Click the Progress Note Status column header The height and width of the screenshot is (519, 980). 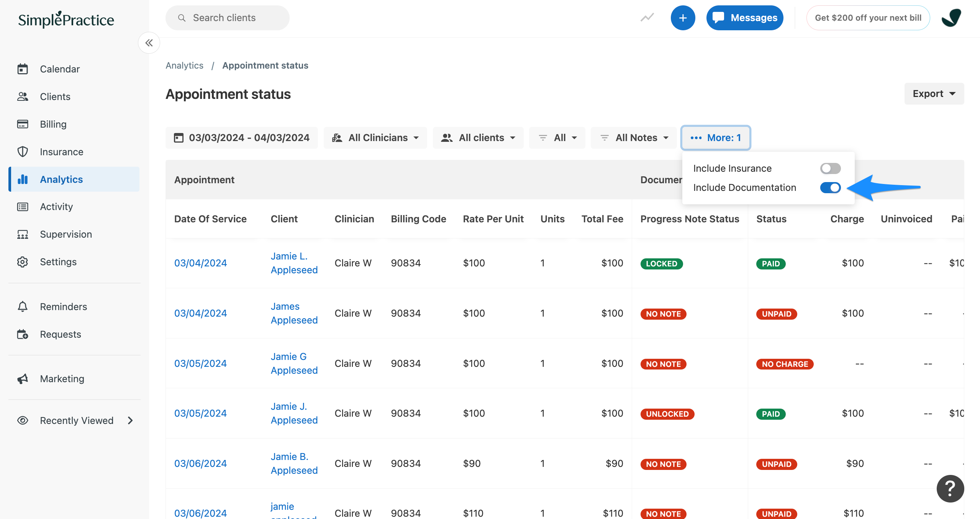click(690, 219)
